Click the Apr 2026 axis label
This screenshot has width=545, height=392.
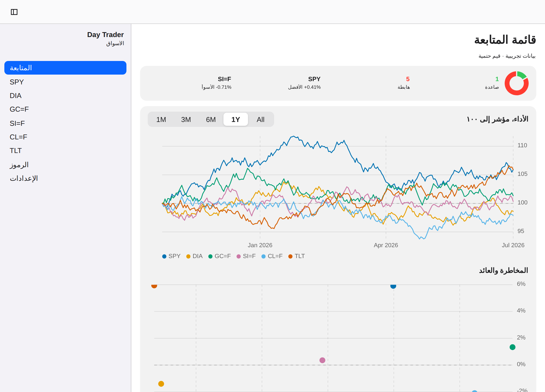[x=386, y=245]
